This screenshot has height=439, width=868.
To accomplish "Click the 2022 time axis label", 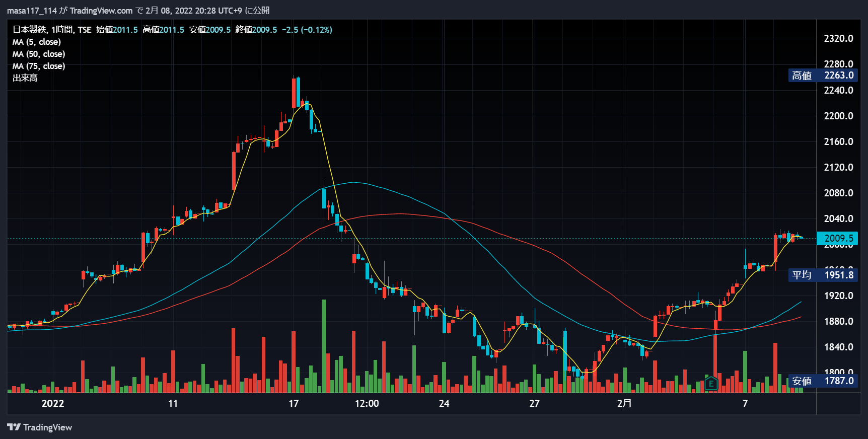I will tap(53, 403).
